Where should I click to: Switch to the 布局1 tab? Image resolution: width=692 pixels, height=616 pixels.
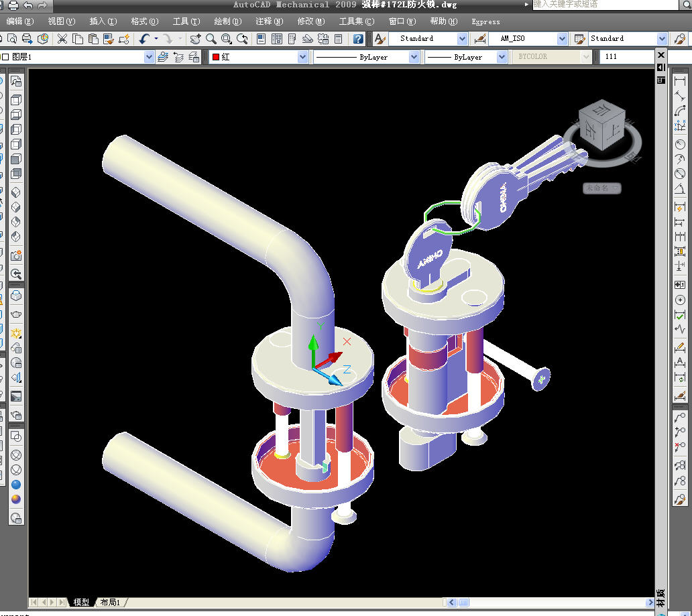[x=110, y=602]
